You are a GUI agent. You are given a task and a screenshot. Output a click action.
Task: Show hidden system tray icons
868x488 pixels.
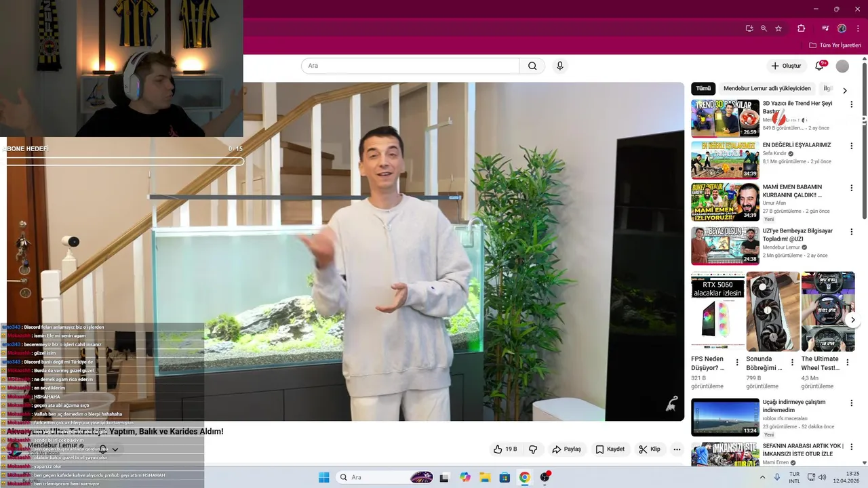coord(762,477)
